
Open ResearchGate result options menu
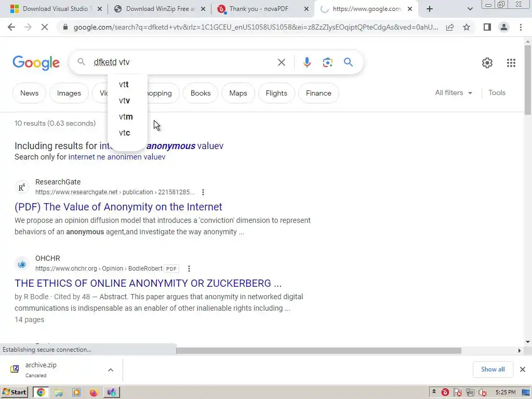pyautogui.click(x=203, y=192)
